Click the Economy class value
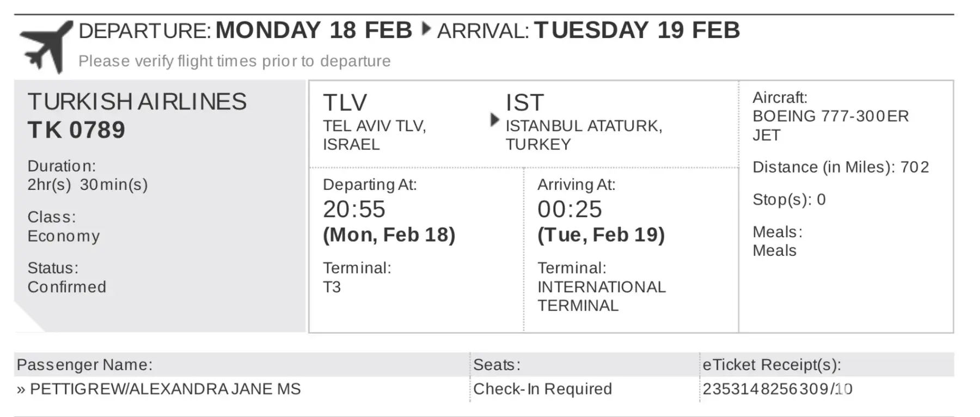 64,236
